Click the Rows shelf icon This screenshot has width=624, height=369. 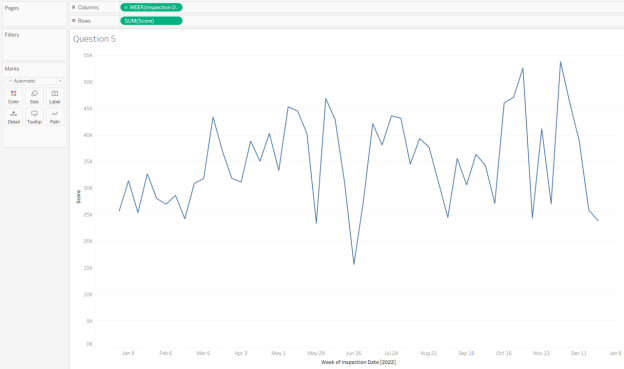[x=74, y=21]
